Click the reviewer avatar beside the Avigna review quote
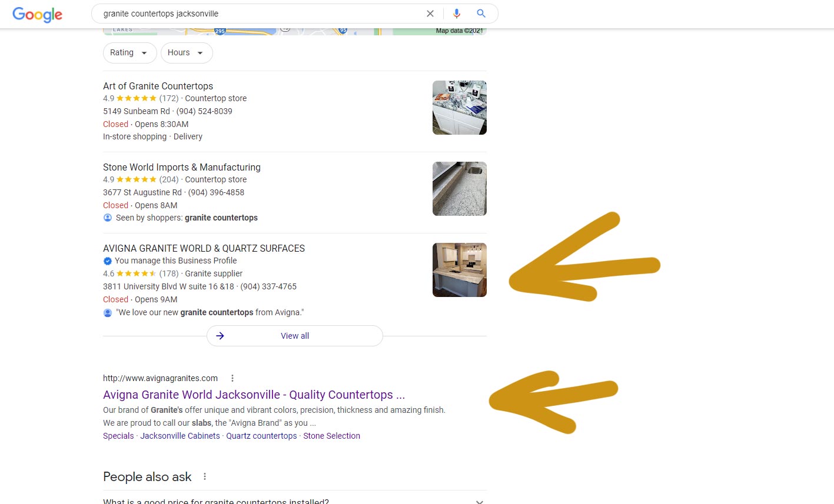834x504 pixels. [x=108, y=313]
